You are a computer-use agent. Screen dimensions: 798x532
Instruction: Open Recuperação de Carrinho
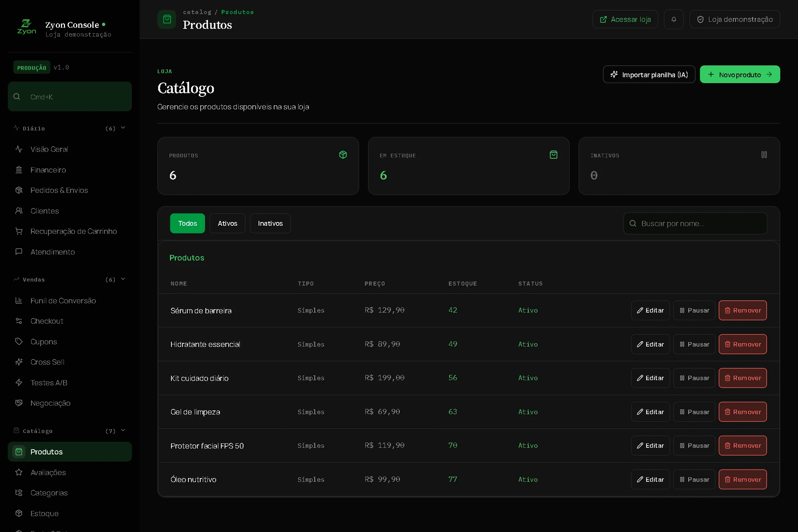click(x=70, y=231)
